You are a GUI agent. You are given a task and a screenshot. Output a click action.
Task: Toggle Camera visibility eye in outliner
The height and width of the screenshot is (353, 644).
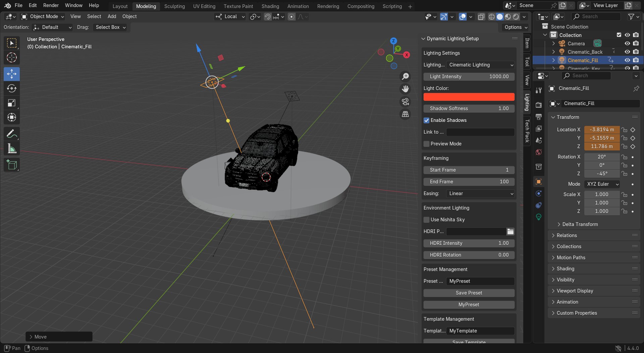(x=627, y=43)
